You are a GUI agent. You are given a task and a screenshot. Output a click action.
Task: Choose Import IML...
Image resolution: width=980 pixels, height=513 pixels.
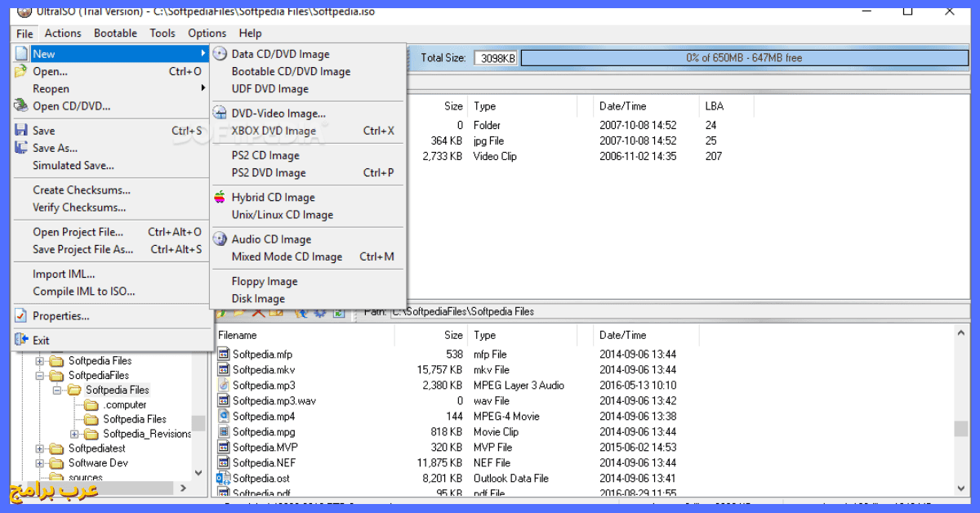pyautogui.click(x=64, y=274)
